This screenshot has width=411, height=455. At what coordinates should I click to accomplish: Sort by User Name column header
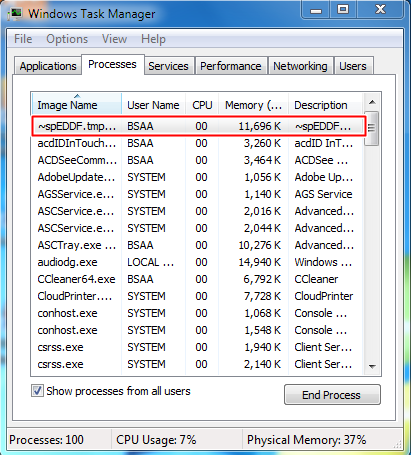153,105
